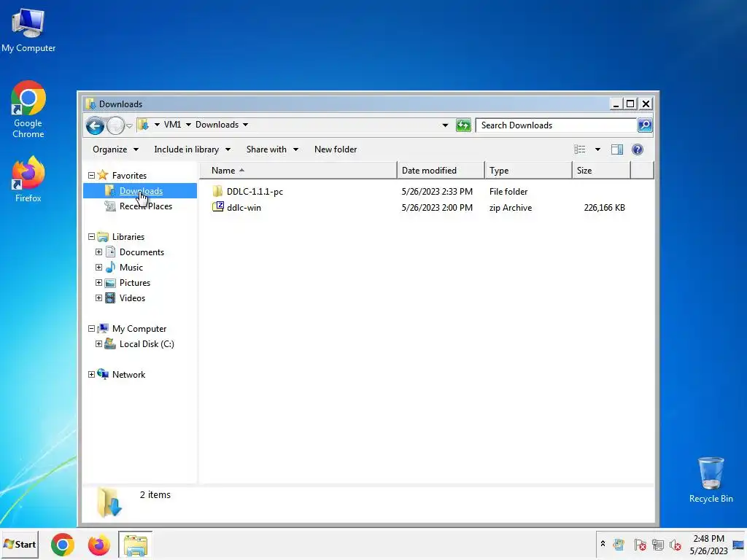
Task: Open Safely Remove Hardware tray icon
Action: tap(619, 545)
